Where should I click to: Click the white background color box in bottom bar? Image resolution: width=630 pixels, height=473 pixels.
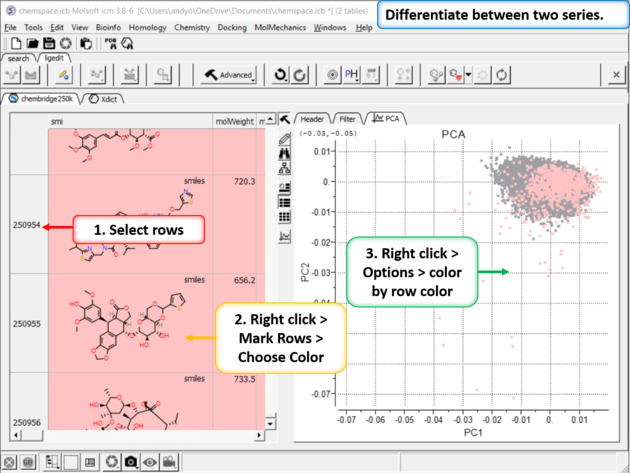click(x=71, y=462)
